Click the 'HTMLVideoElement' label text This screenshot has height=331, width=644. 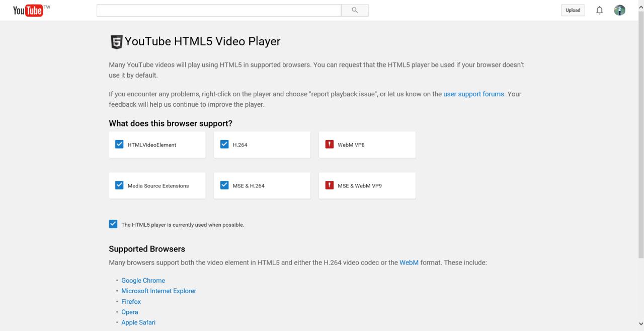coord(152,145)
